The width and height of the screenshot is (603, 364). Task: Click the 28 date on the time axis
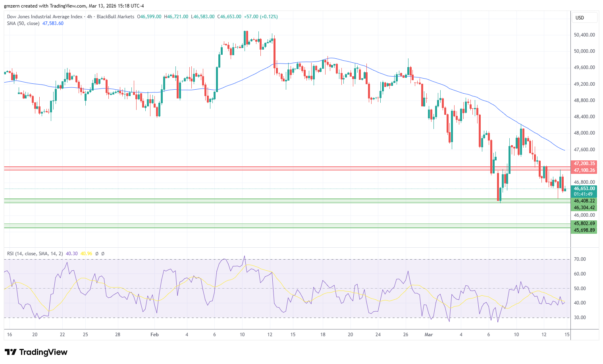118,335
